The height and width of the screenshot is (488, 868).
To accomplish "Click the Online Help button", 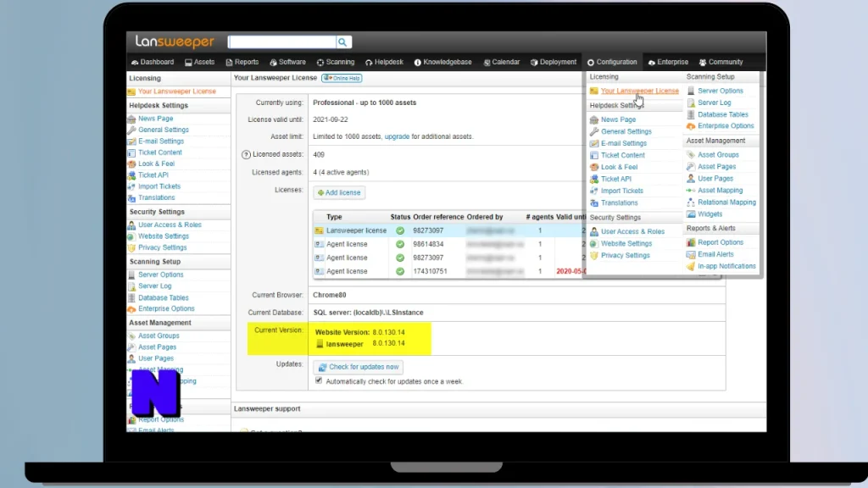I will [342, 78].
